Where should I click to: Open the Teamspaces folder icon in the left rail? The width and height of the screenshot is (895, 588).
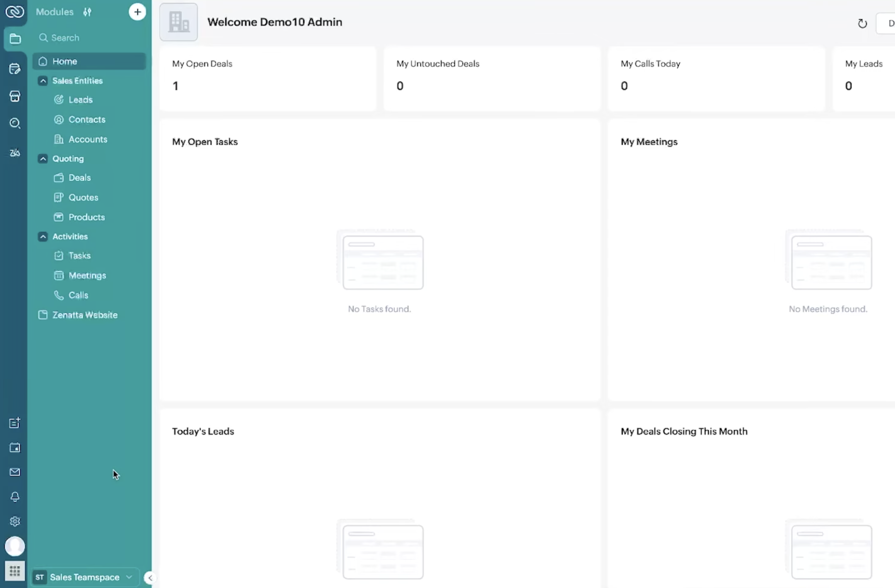pos(15,39)
